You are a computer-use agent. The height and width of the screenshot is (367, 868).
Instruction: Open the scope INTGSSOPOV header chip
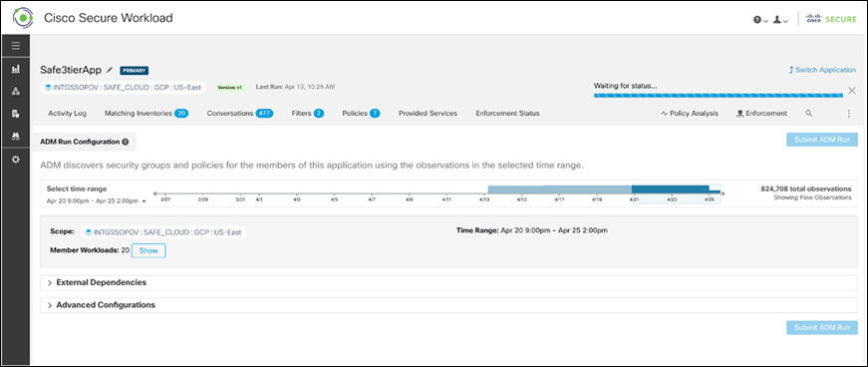[x=124, y=87]
